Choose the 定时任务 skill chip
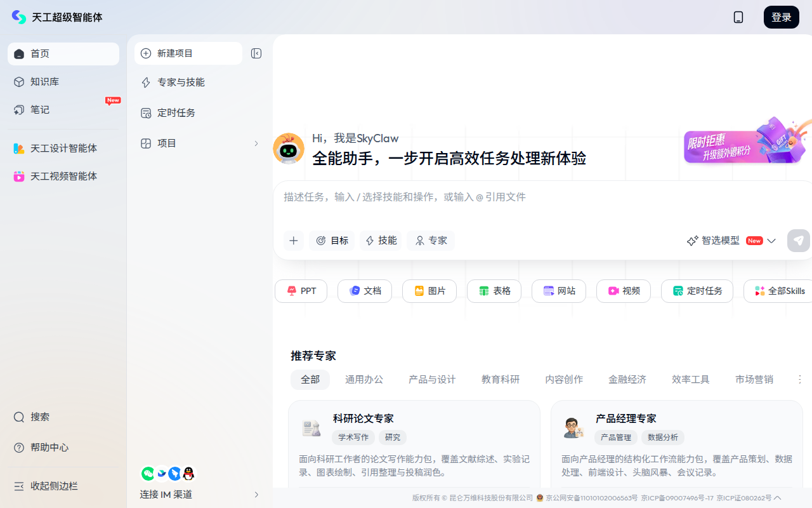This screenshot has height=508, width=812. 697,291
